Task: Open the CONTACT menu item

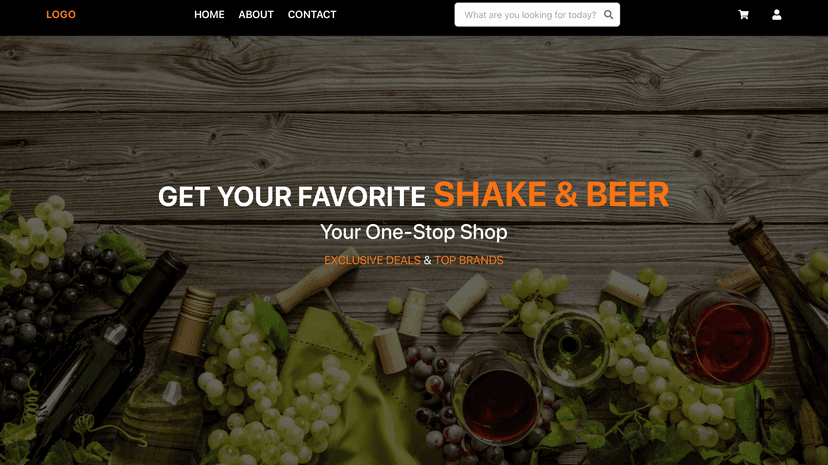Action: [x=312, y=15]
